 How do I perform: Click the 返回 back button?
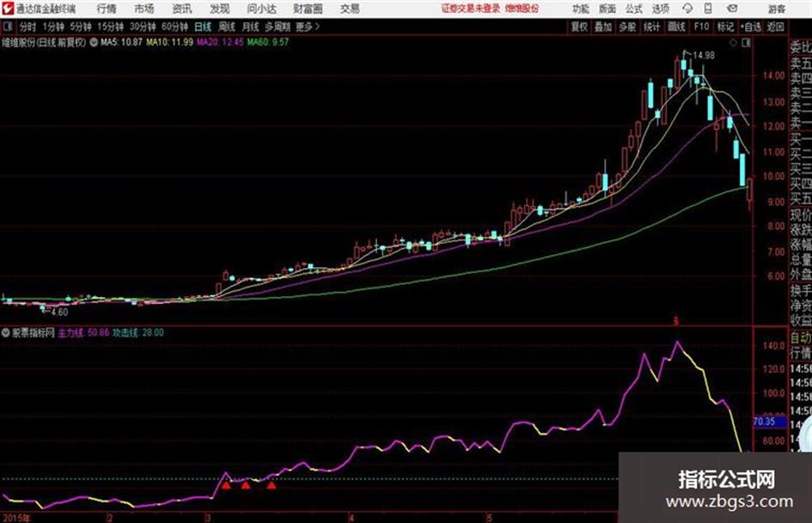[775, 27]
